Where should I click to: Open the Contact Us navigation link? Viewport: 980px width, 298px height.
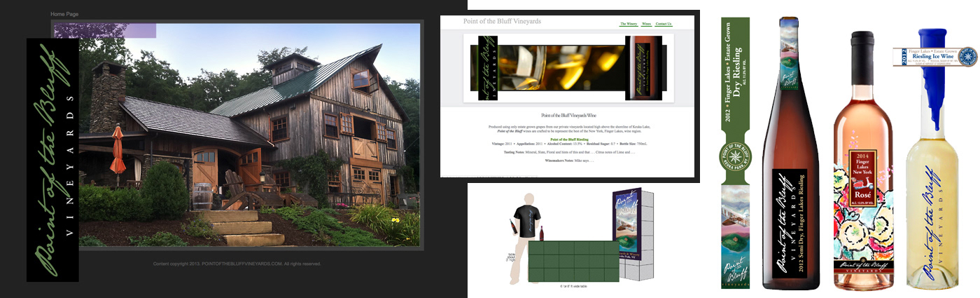tap(664, 24)
